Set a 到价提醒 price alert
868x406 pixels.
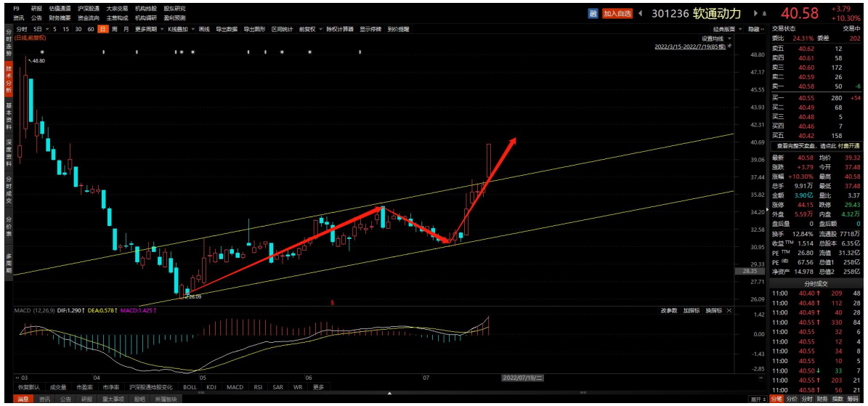398,29
